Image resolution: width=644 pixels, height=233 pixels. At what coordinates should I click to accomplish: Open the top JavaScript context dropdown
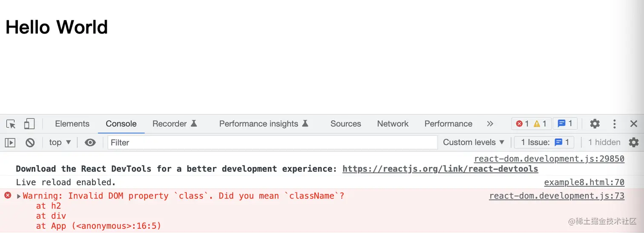60,142
